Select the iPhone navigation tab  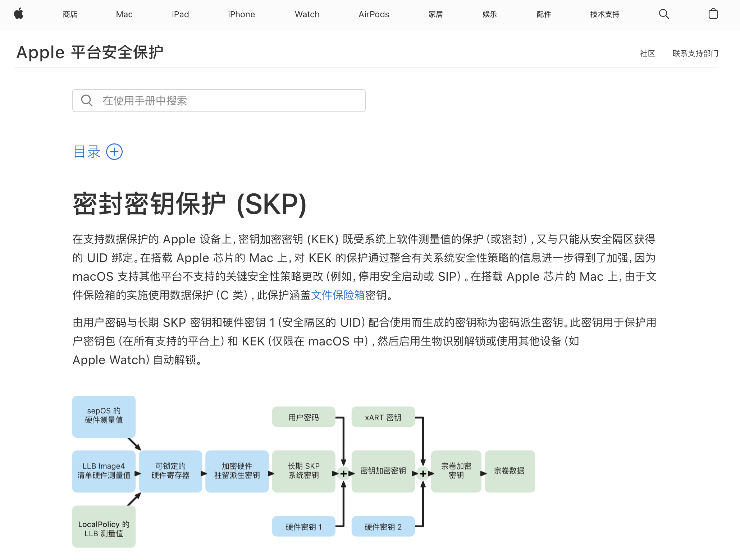point(241,14)
